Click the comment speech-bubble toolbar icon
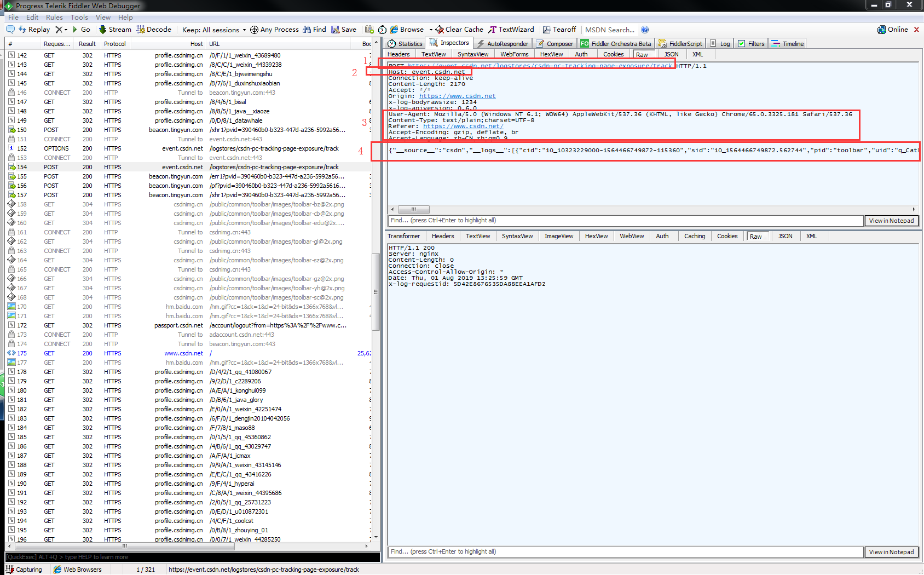Screen dimensions: 924x575 coord(10,30)
